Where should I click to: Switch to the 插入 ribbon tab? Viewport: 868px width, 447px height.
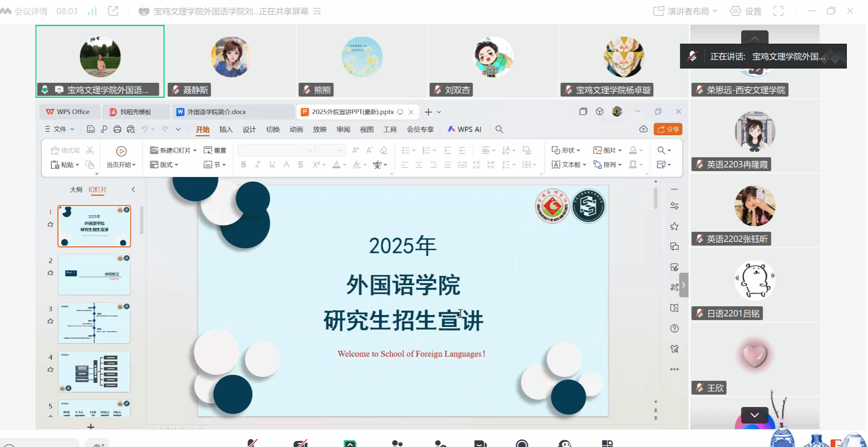(226, 129)
